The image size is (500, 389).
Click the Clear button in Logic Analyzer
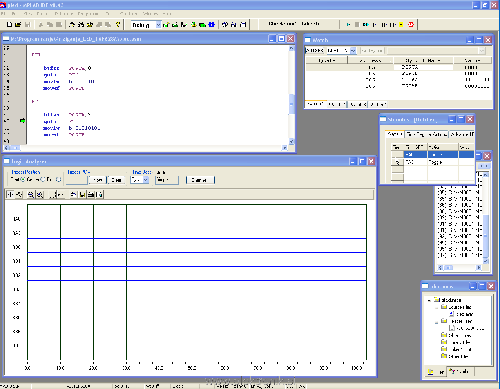coord(116,180)
